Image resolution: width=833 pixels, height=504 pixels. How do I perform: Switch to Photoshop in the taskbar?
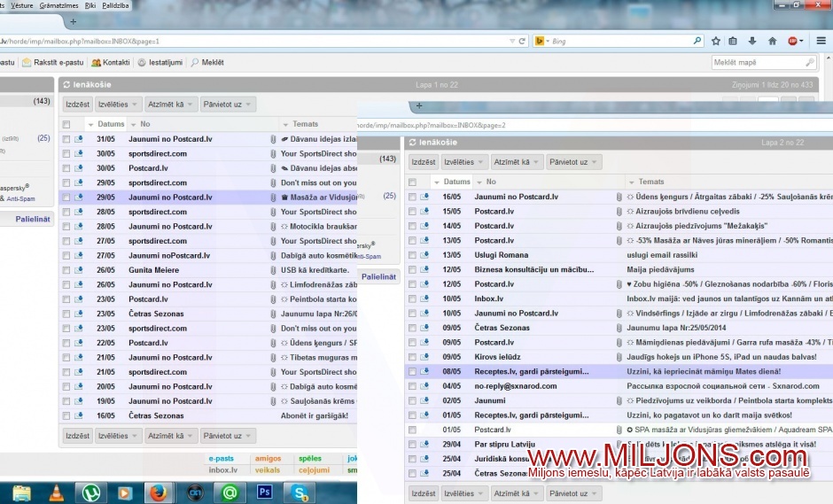point(263,492)
